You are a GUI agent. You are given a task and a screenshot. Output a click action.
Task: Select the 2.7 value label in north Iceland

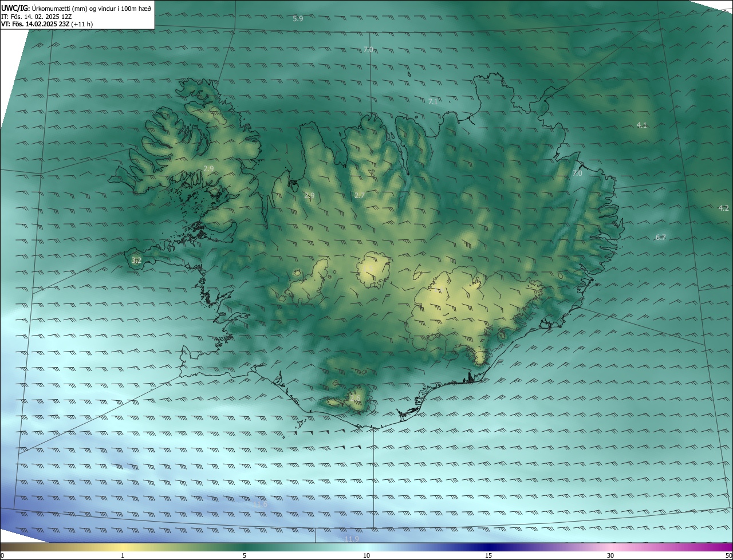point(359,196)
